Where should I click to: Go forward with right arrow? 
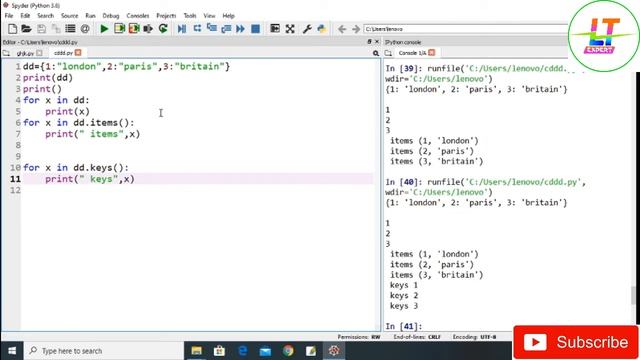coord(356,29)
